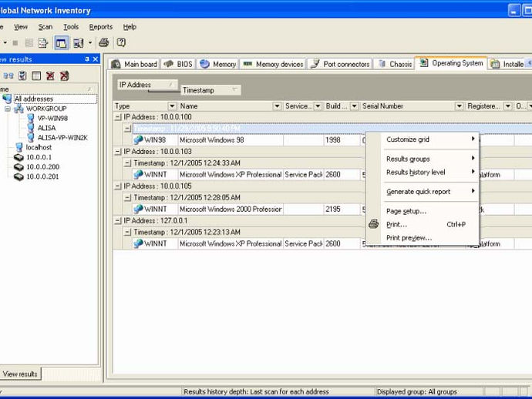Switch to the Port connectors tab

[x=340, y=64]
